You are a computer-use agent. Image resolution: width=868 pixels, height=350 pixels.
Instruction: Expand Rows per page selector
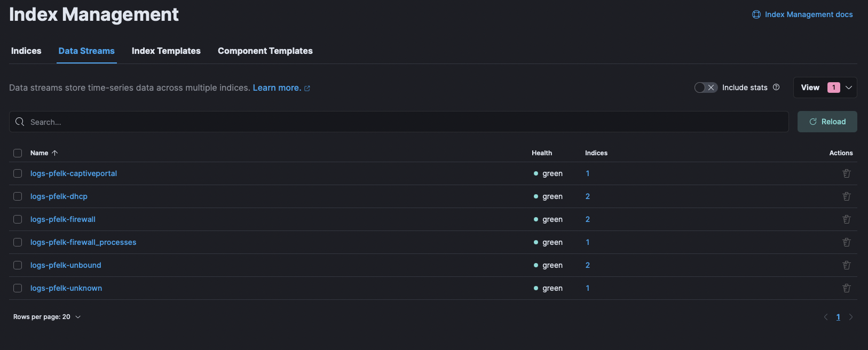coord(47,317)
